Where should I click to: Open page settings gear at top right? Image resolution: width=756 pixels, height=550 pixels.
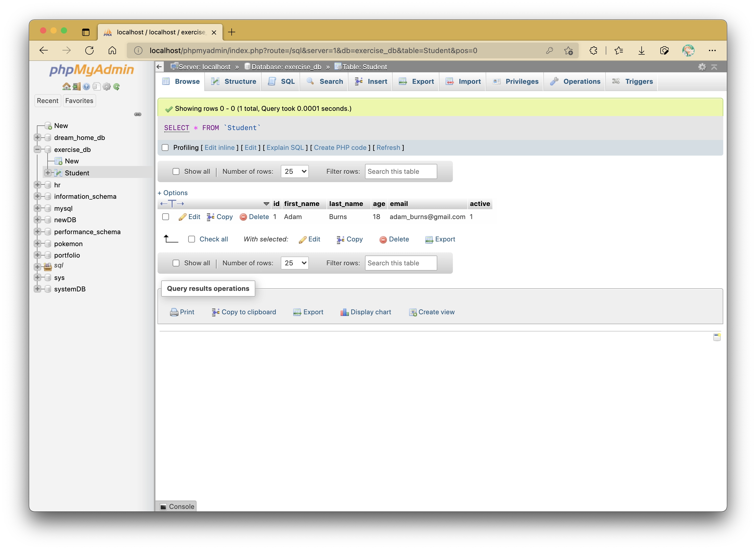(702, 67)
